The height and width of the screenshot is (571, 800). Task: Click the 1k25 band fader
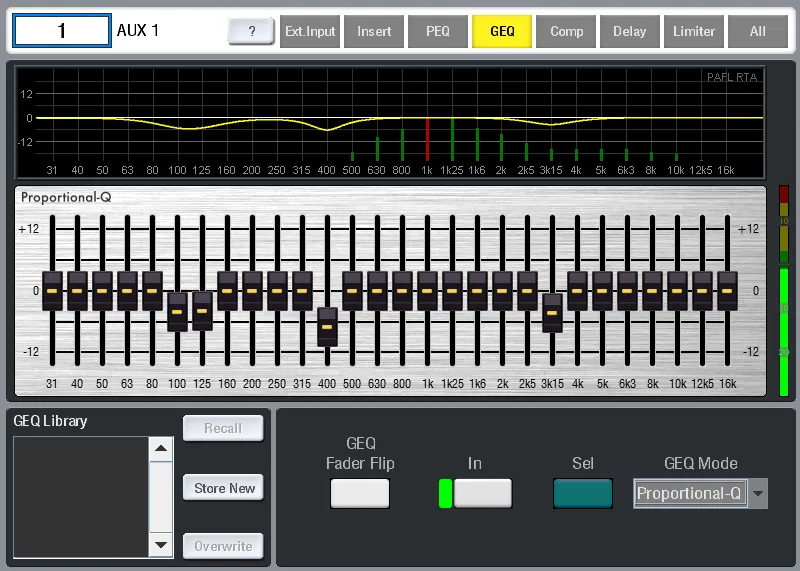coord(452,291)
